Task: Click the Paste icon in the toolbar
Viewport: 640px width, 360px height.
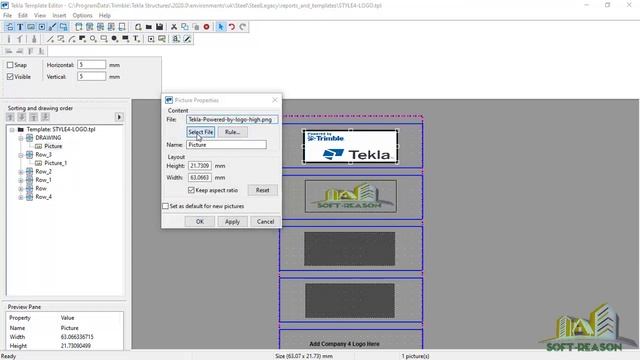Action: 196,27
